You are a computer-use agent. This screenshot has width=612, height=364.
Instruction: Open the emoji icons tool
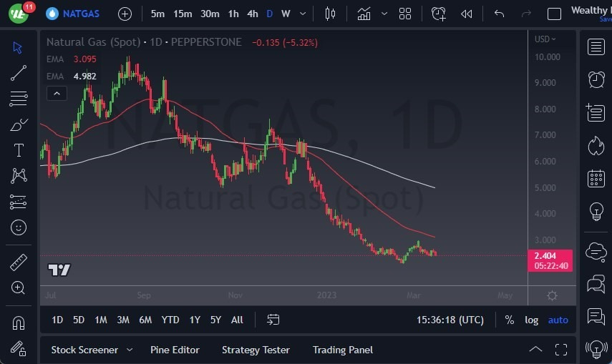tap(19, 227)
